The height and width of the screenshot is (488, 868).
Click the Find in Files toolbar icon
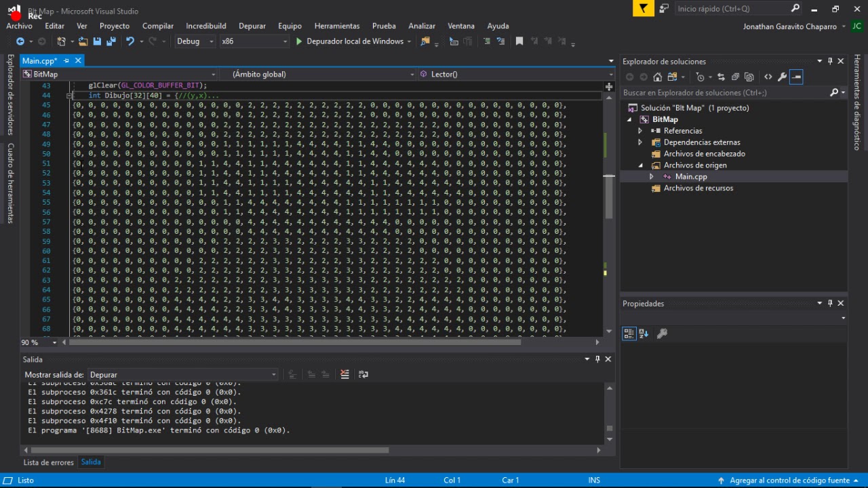click(x=425, y=41)
